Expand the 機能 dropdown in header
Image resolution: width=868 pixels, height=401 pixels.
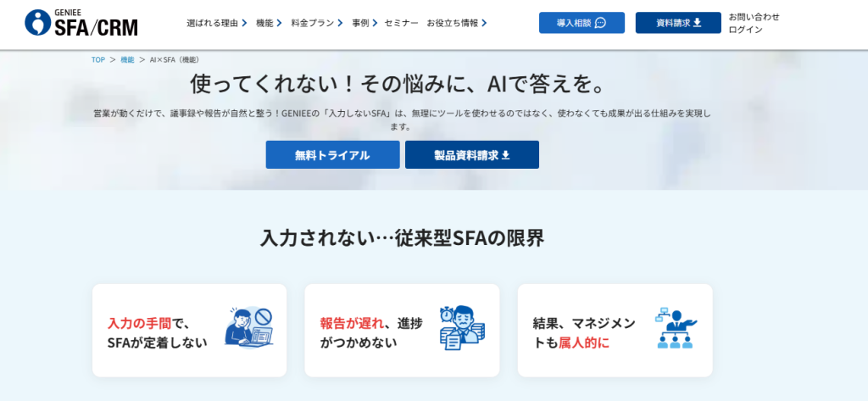pyautogui.click(x=269, y=23)
